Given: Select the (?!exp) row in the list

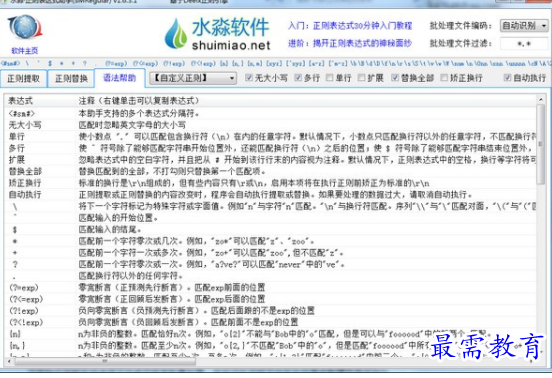Looking at the screenshot, I should click(x=270, y=311).
